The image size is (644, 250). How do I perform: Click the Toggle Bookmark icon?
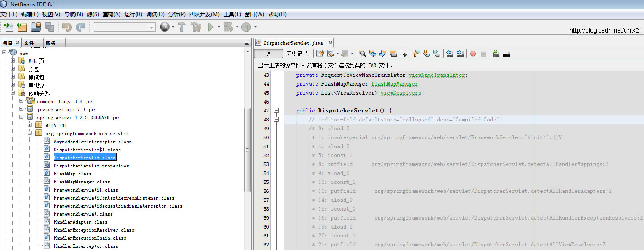436,54
